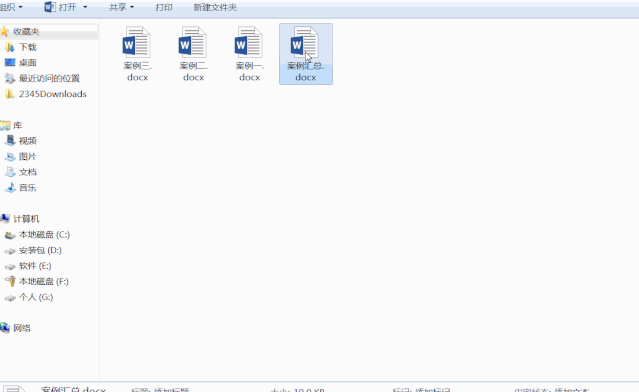Viewport: 639px width, 392px height.
Task: Expand the 打开 dropdown arrow in toolbar
Action: [85, 7]
